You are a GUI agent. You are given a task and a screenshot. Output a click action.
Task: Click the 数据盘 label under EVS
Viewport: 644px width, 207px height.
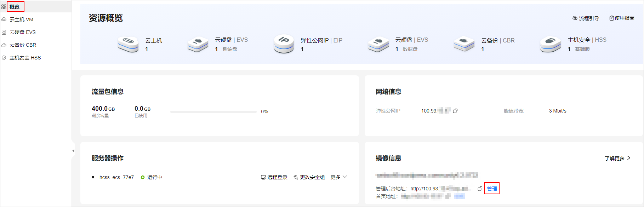(x=410, y=49)
